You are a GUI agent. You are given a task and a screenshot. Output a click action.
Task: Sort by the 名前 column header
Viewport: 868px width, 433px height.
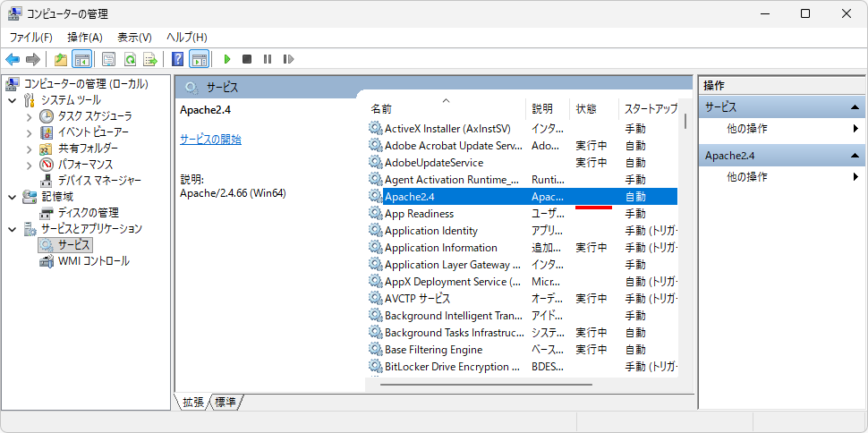[x=446, y=108]
